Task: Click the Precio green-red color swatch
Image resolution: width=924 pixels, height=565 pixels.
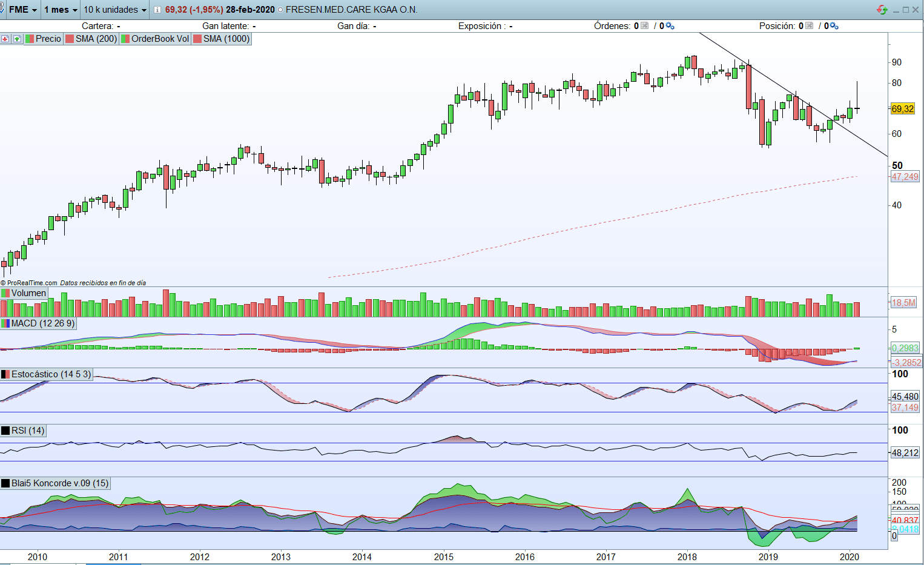Action: click(30, 39)
